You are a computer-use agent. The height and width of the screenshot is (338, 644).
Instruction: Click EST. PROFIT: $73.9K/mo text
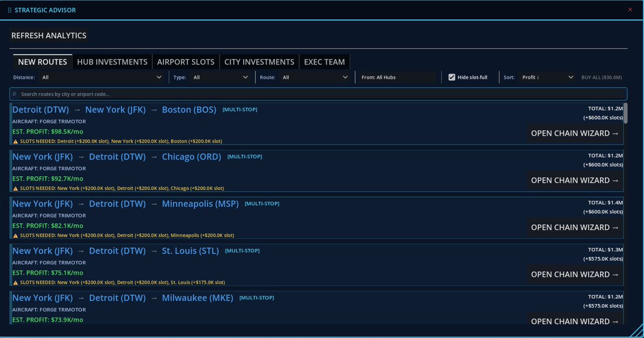point(48,320)
